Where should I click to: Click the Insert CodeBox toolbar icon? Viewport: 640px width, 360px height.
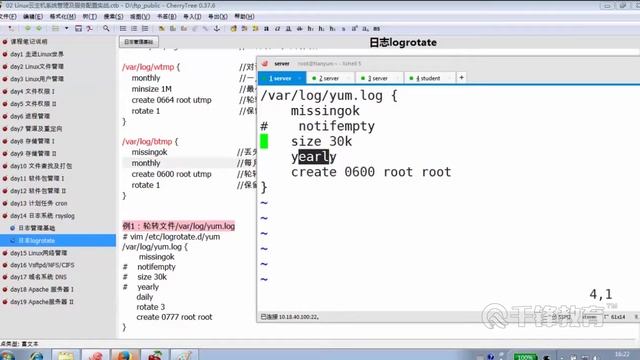(184, 29)
